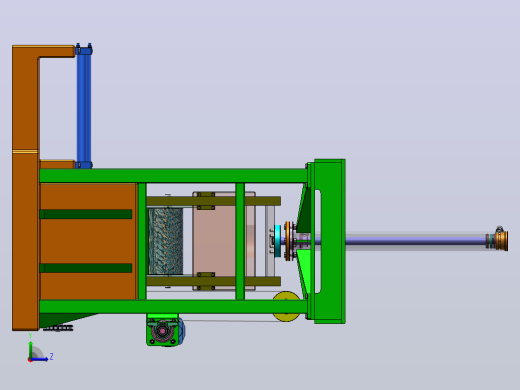Select the large green end plate
This screenshot has height=390, width=520.
pyautogui.click(x=329, y=241)
